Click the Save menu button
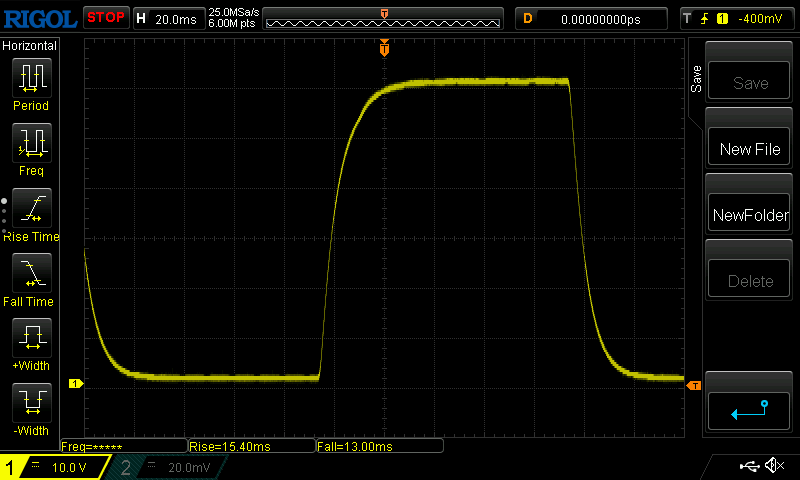800x480 pixels. (749, 81)
